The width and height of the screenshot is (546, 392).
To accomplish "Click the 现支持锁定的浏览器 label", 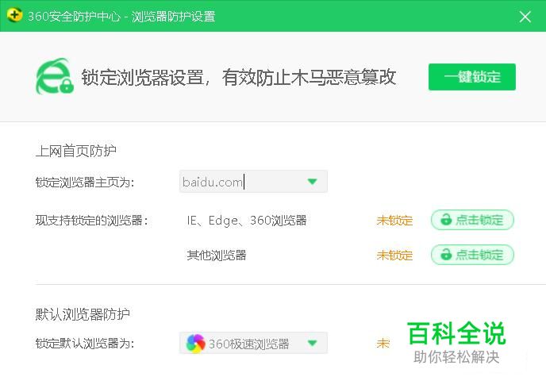I will point(92,221).
